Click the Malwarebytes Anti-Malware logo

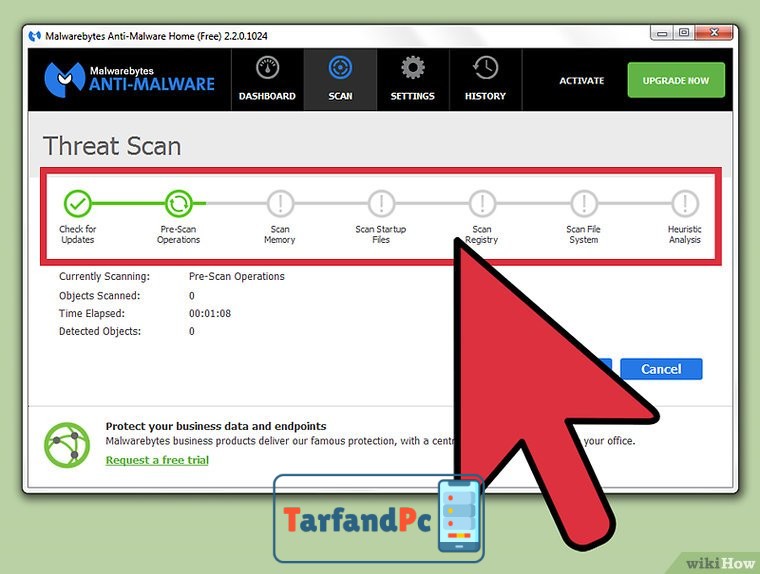[x=129, y=79]
